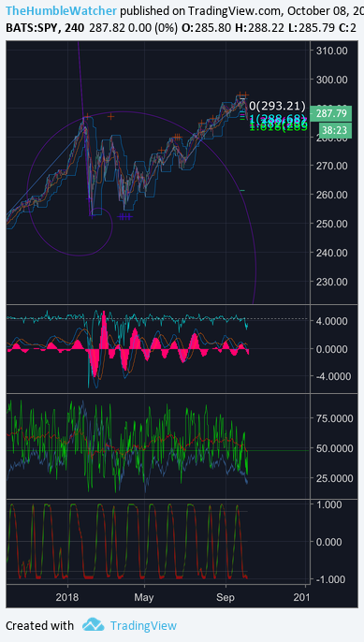This screenshot has width=364, height=642.
Task: Click the O:285.80 open value
Action: pyautogui.click(x=207, y=28)
